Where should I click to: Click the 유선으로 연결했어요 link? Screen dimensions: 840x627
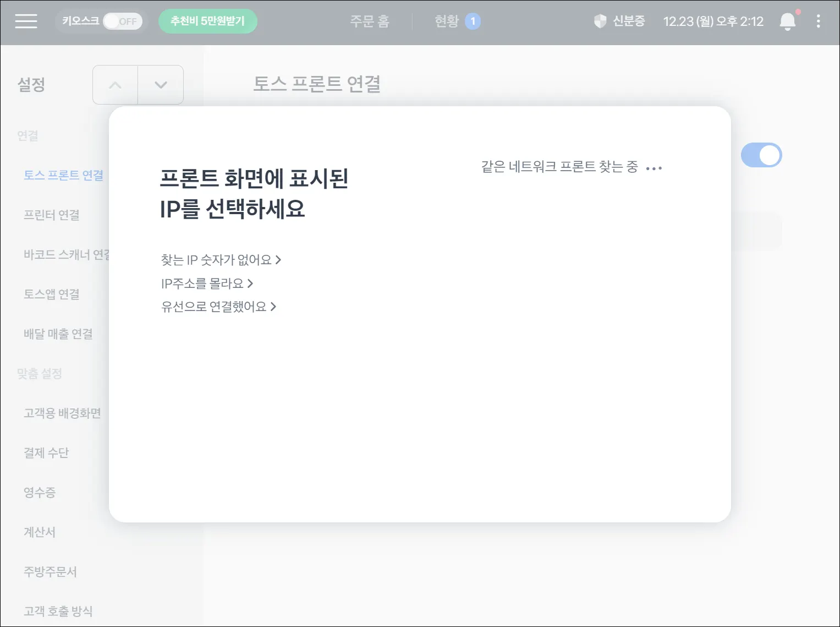tap(219, 307)
